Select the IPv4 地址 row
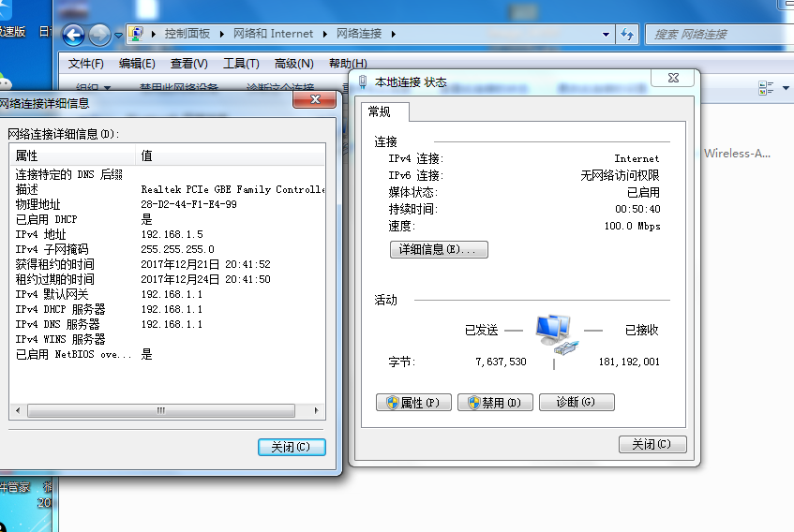The image size is (794, 532). pos(168,234)
